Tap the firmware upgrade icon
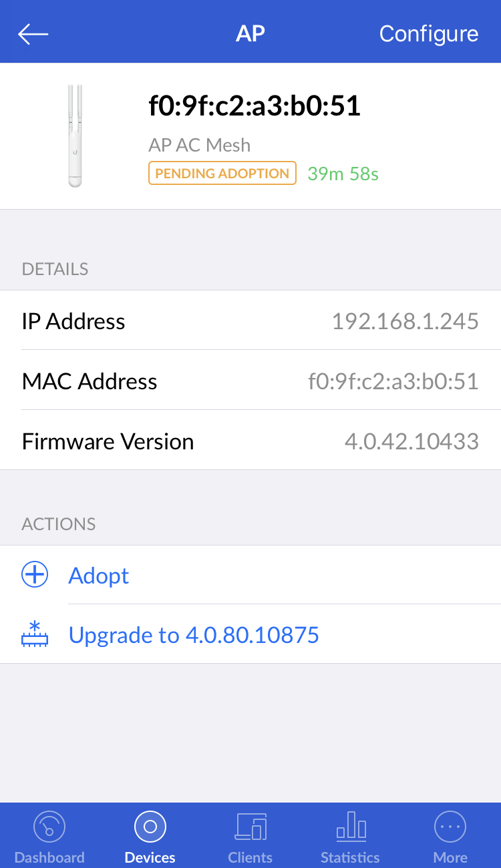The height and width of the screenshot is (868, 501). [35, 635]
